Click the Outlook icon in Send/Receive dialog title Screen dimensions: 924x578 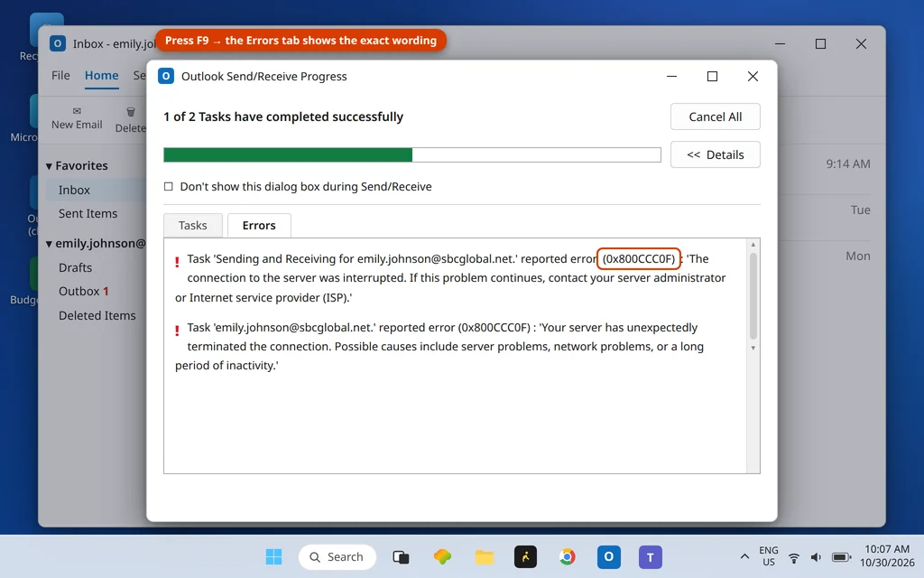[x=166, y=76]
